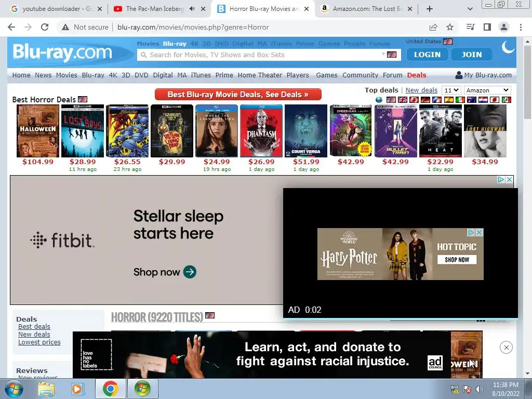This screenshot has height=399, width=532.
Task: Click the globe all-countries deals icon
Action: point(379,99)
